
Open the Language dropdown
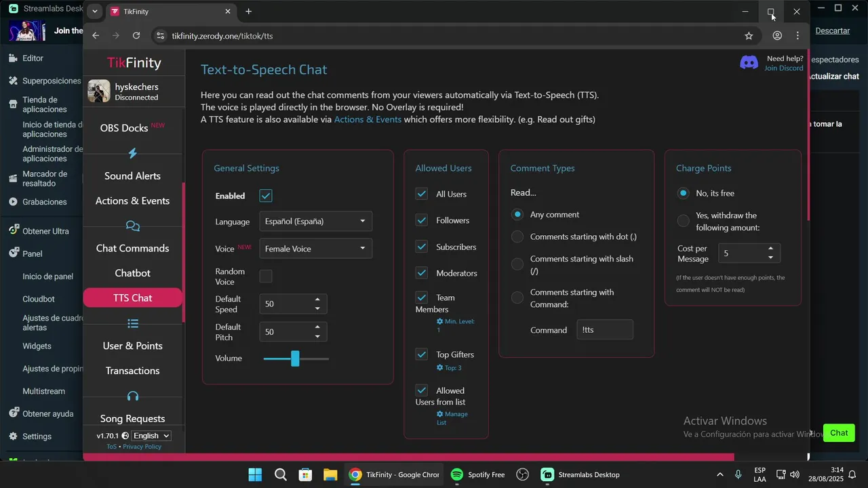[x=315, y=221]
